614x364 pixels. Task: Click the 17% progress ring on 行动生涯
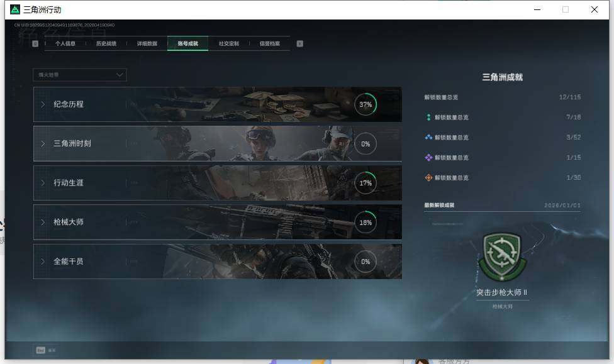pyautogui.click(x=366, y=183)
